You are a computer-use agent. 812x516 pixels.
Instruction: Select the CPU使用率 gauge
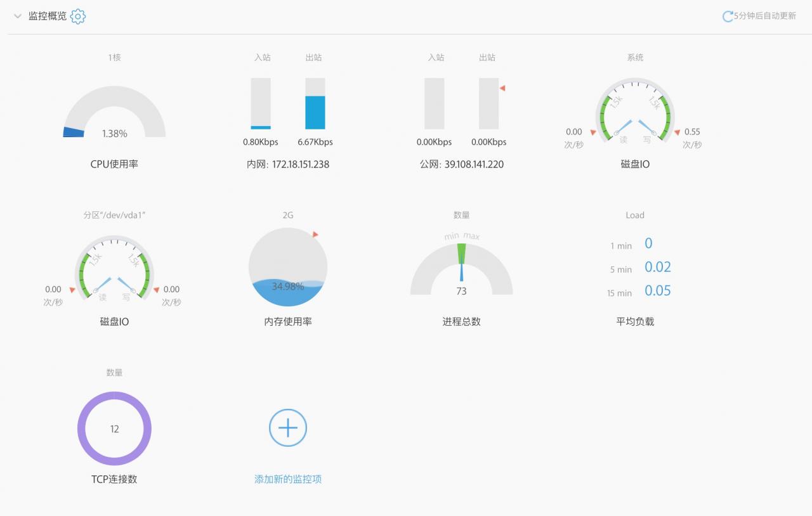(115, 112)
